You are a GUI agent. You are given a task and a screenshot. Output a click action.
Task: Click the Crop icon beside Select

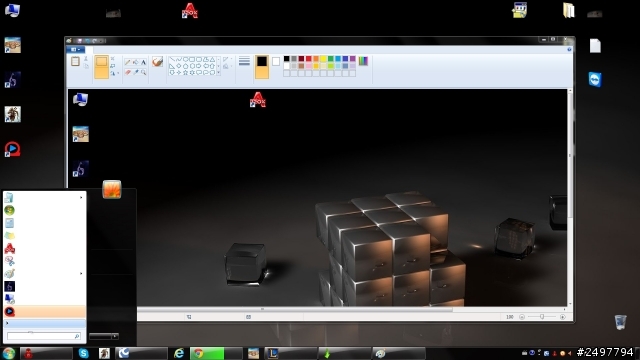pos(113,59)
